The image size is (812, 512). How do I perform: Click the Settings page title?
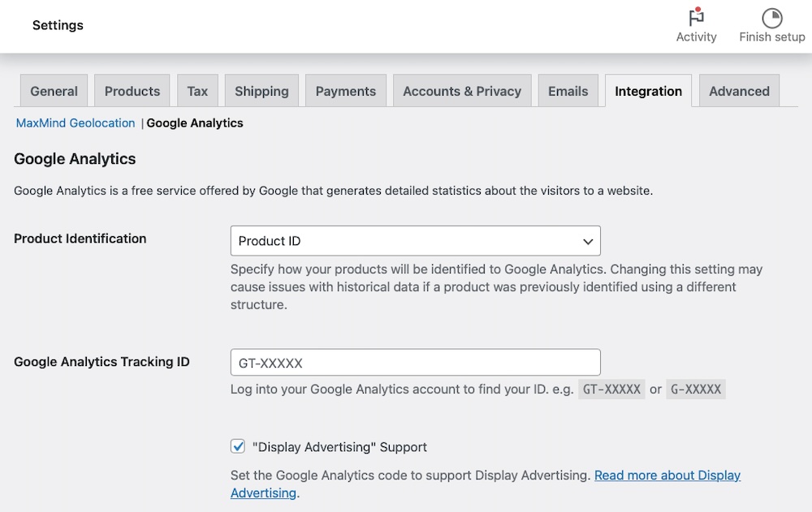coord(58,25)
